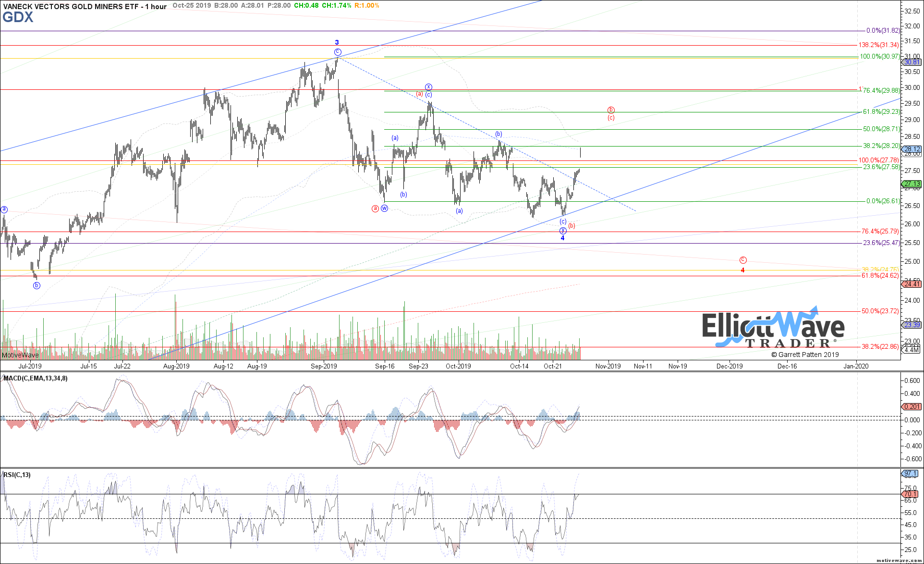Click the Sep-2019 date axis label

click(324, 366)
